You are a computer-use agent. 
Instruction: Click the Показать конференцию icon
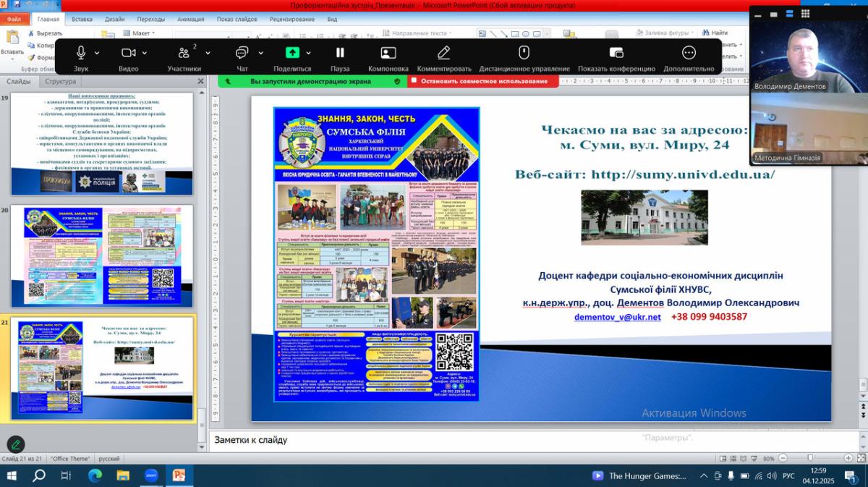point(616,53)
